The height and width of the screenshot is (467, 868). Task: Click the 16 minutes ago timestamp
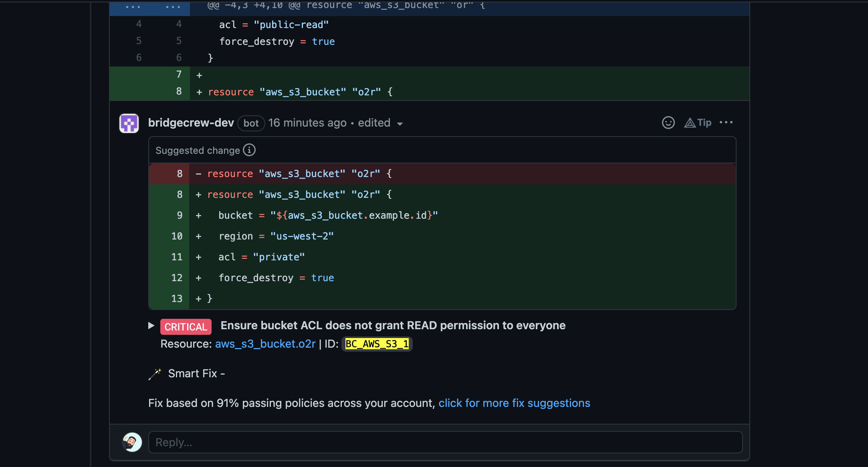click(x=307, y=123)
